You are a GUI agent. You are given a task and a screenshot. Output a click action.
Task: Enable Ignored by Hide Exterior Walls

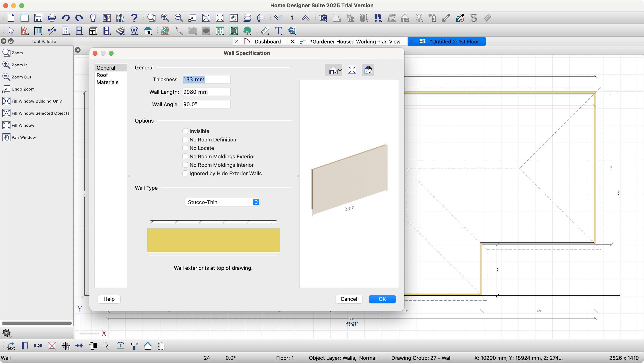pyautogui.click(x=185, y=173)
